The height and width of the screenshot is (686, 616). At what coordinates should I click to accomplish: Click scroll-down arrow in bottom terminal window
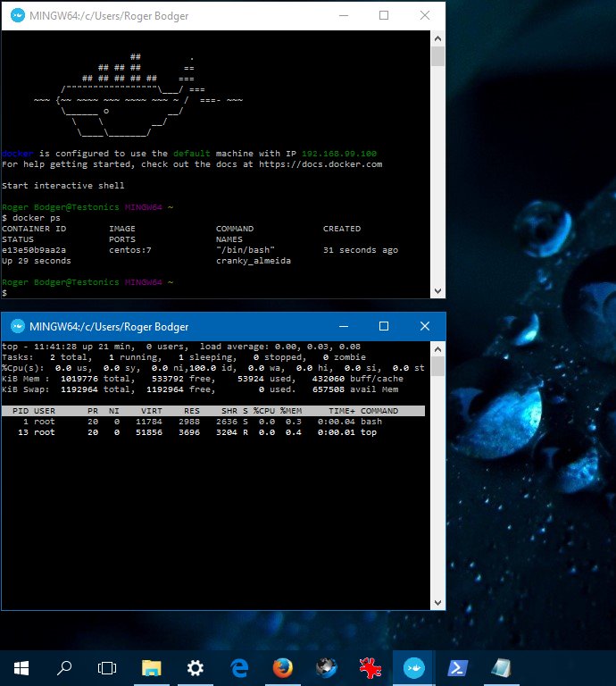[x=437, y=602]
